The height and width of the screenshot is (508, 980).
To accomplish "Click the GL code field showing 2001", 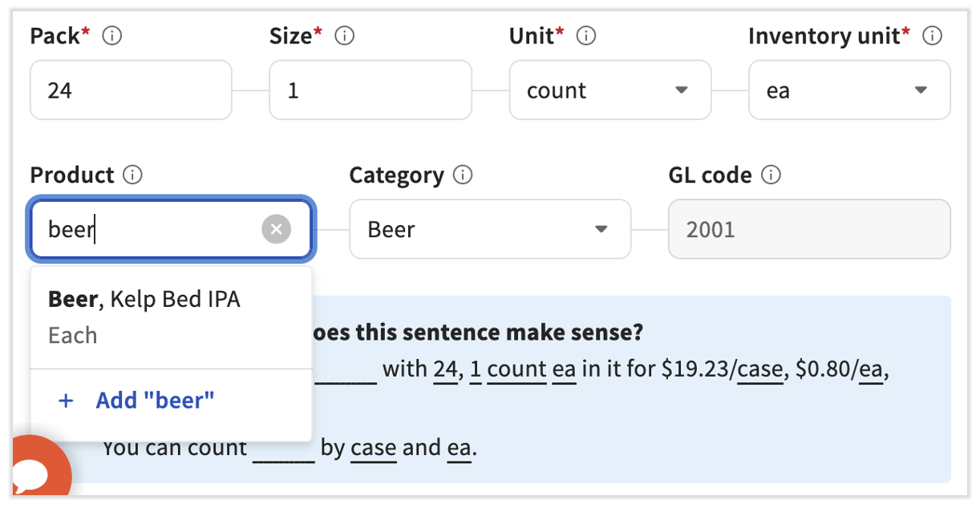I will click(x=808, y=230).
